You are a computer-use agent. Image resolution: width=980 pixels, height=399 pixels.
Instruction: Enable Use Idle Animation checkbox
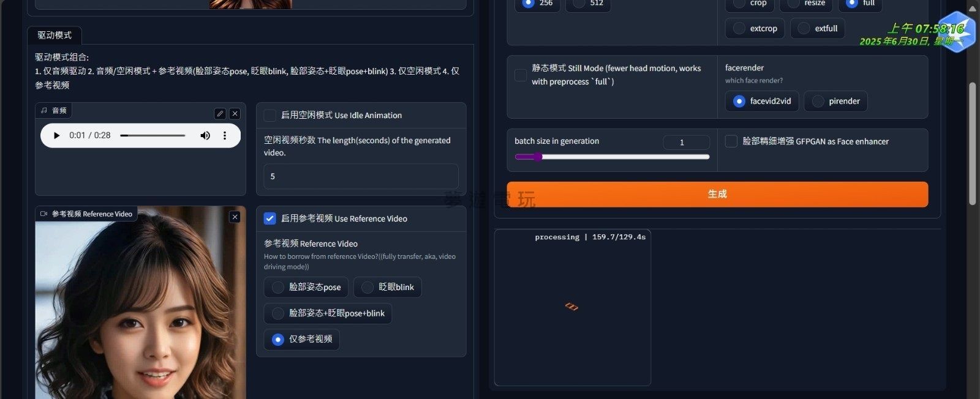click(269, 115)
